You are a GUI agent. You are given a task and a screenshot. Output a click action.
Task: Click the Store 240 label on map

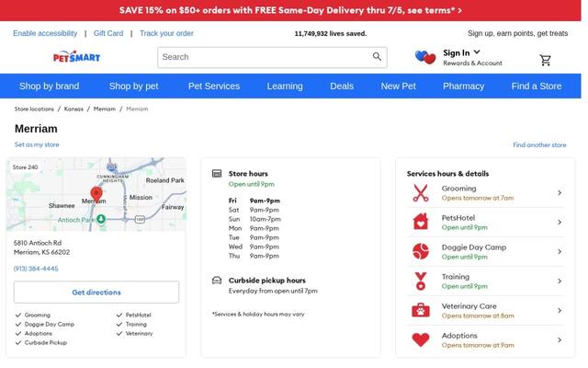25,167
